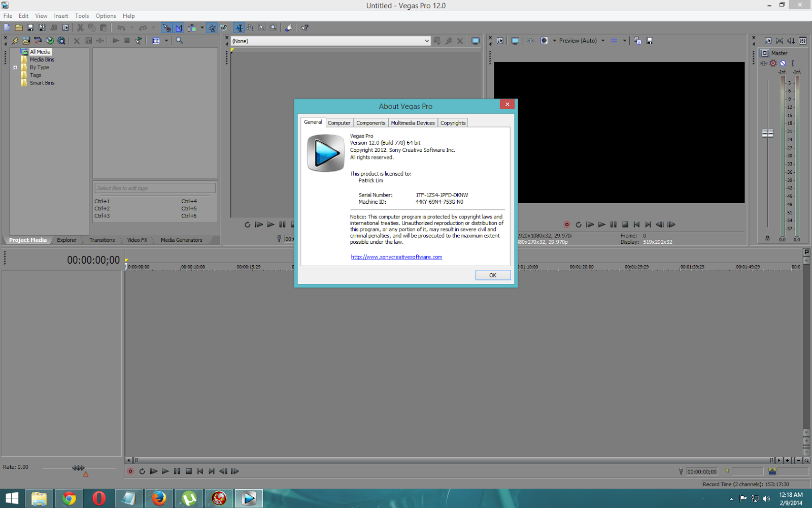Toggle Lock Envelopes to Events button

(x=212, y=28)
